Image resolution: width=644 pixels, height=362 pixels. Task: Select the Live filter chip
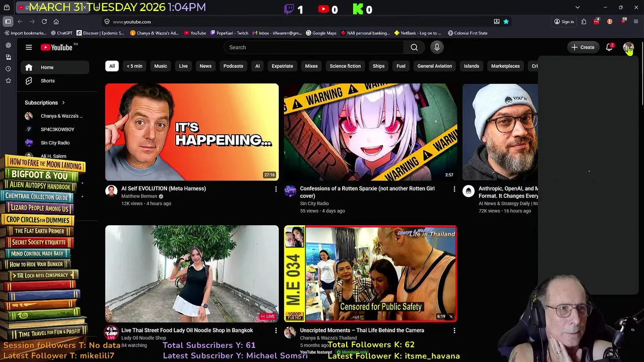tap(183, 66)
